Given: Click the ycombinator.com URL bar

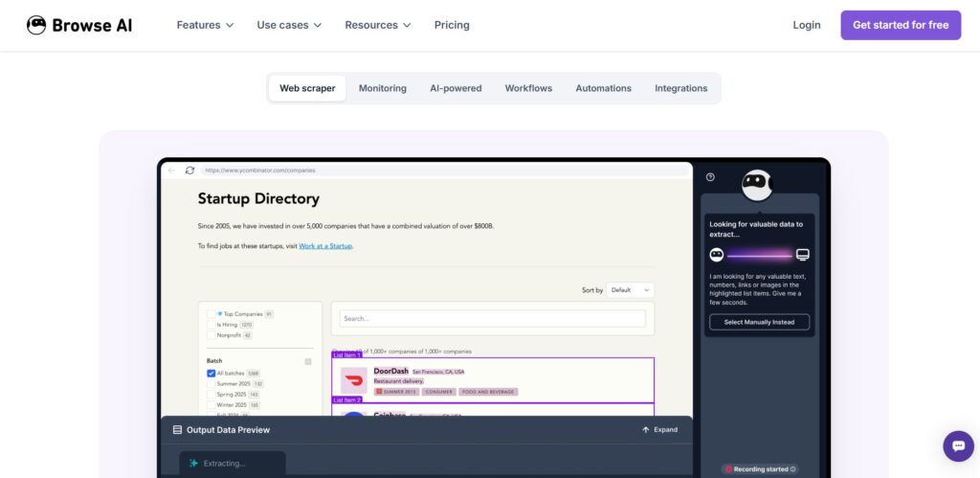Looking at the screenshot, I should pos(444,171).
